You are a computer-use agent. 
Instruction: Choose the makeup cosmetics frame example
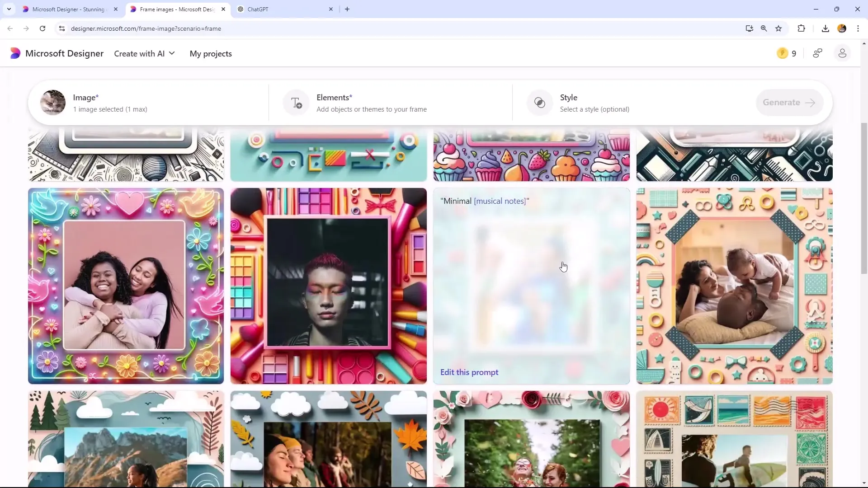click(x=329, y=286)
